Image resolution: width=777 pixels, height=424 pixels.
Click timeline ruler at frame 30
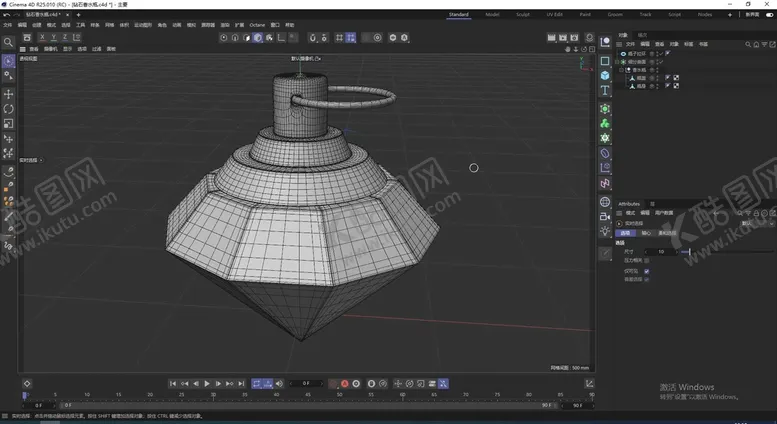(213, 395)
